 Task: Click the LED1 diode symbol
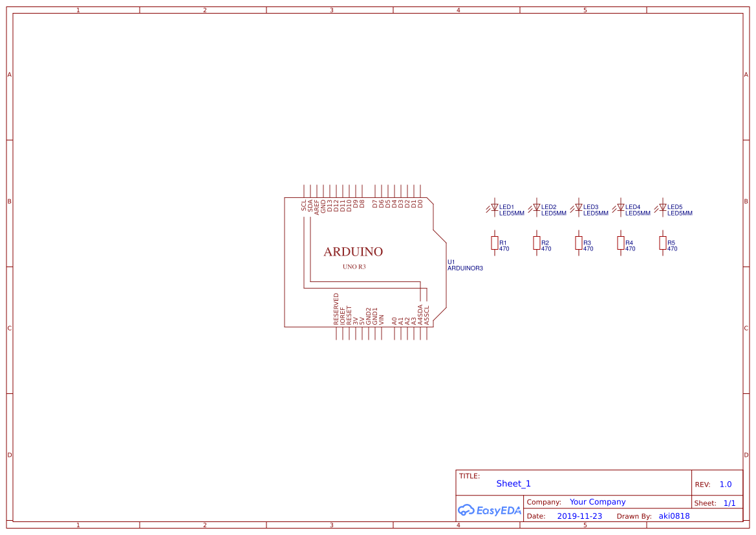click(x=495, y=208)
